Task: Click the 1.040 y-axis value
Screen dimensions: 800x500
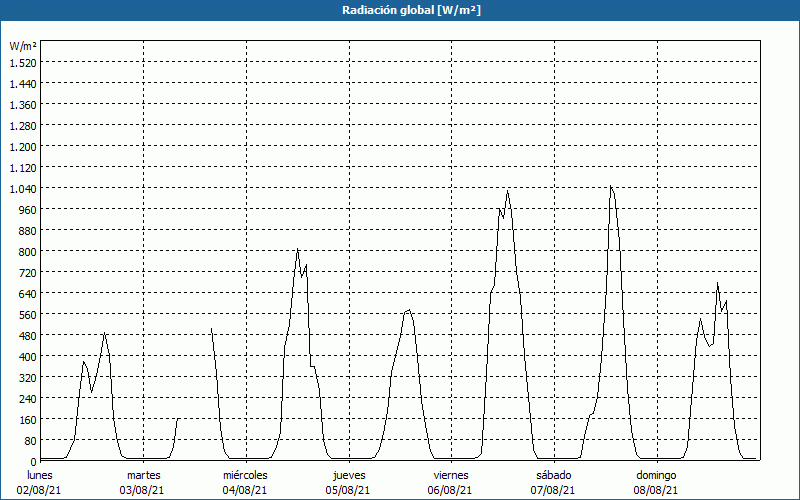Action: click(23, 189)
